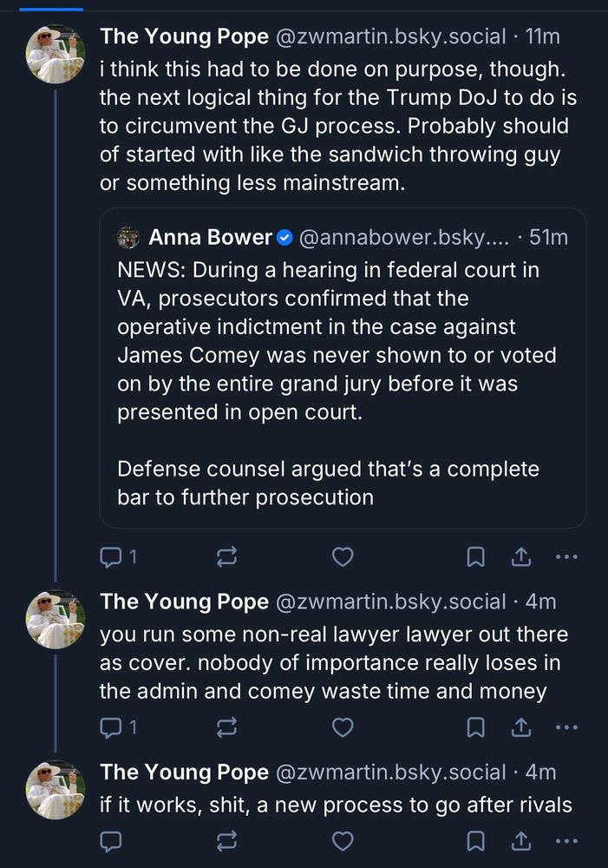Like the first post quoting Anna Bower
This screenshot has width=608, height=868.
(x=343, y=556)
